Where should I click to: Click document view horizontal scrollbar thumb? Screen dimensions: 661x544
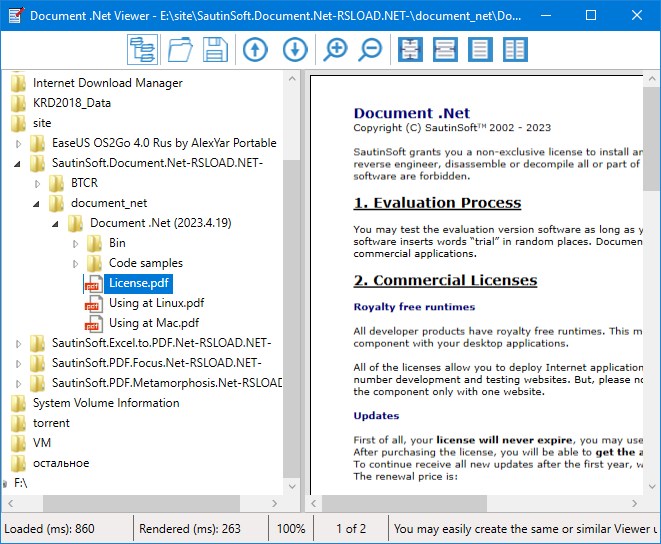tap(404, 503)
